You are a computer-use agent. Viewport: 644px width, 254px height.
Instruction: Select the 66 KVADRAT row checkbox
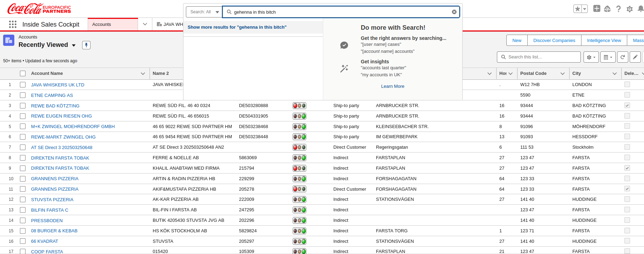pyautogui.click(x=23, y=241)
